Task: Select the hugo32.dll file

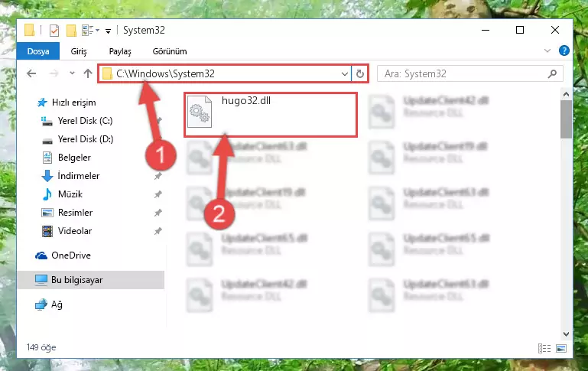Action: [x=270, y=115]
